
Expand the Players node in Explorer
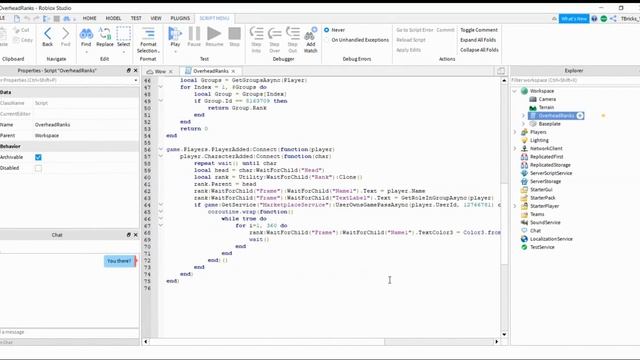click(x=515, y=132)
